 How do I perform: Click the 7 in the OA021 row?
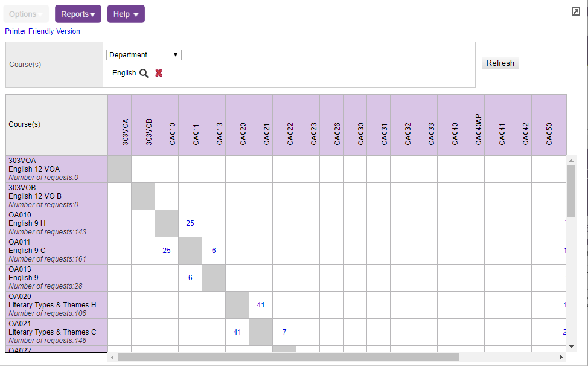click(x=284, y=332)
